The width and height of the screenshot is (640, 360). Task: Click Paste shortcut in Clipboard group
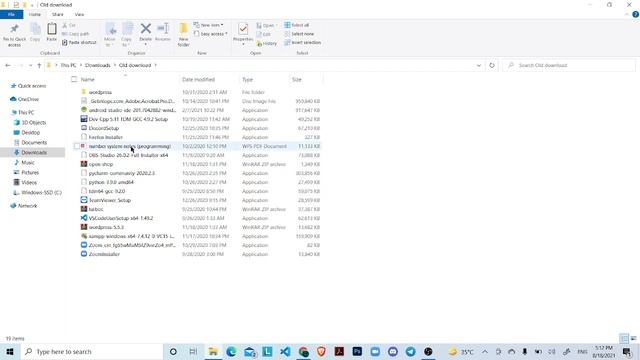(x=79, y=42)
